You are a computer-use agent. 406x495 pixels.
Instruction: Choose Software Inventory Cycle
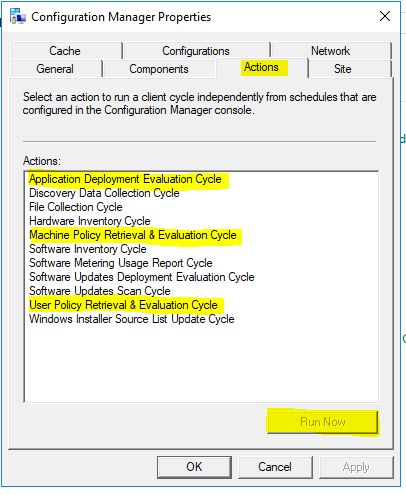(88, 249)
